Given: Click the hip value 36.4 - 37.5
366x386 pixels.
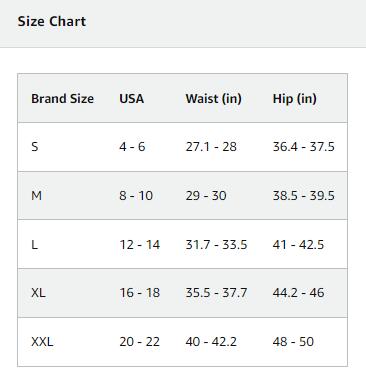Looking at the screenshot, I should [x=303, y=147].
